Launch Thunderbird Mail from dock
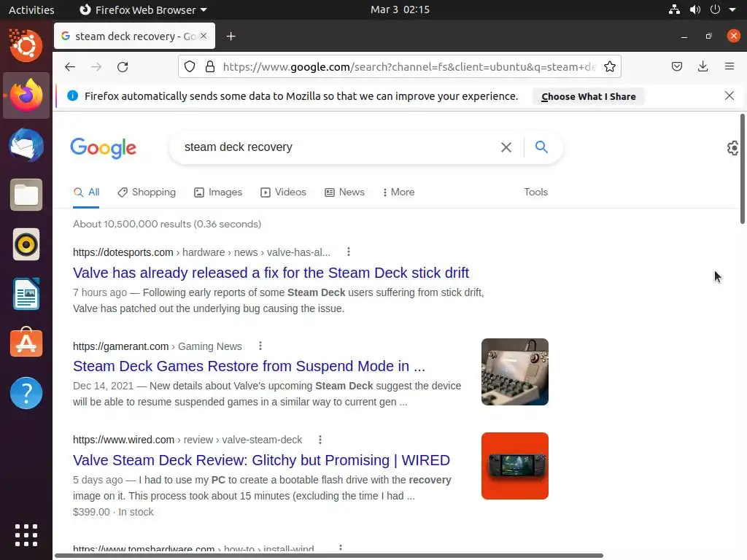 tap(26, 145)
